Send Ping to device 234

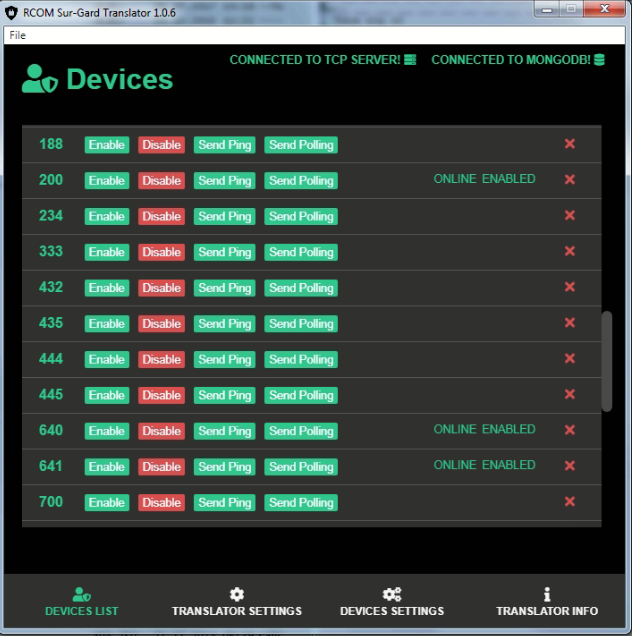[x=225, y=216]
